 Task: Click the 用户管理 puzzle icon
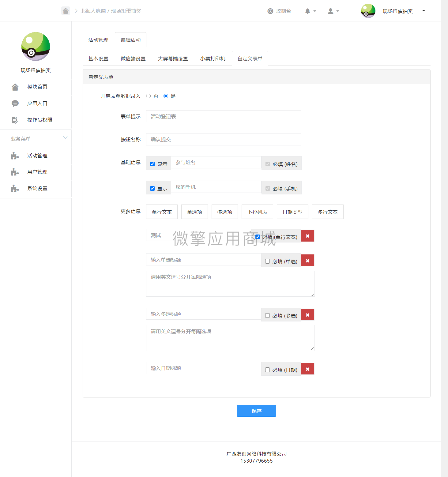coord(15,172)
